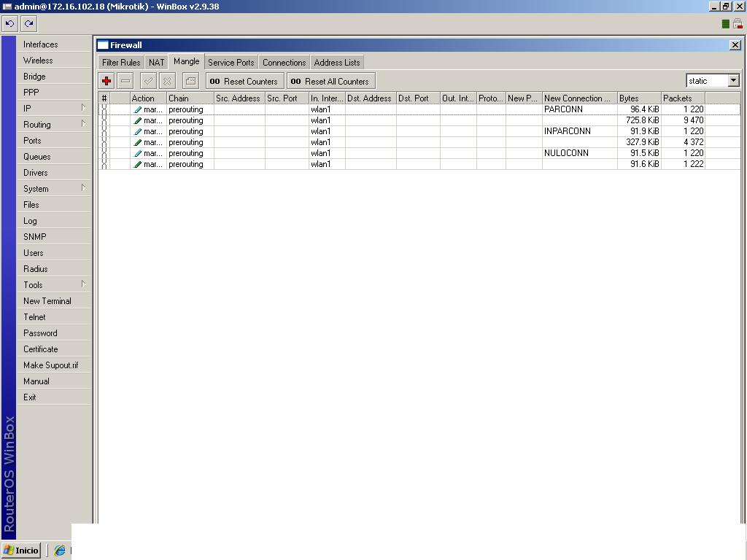Close the Firewall window
747x560 pixels.
[x=735, y=44]
